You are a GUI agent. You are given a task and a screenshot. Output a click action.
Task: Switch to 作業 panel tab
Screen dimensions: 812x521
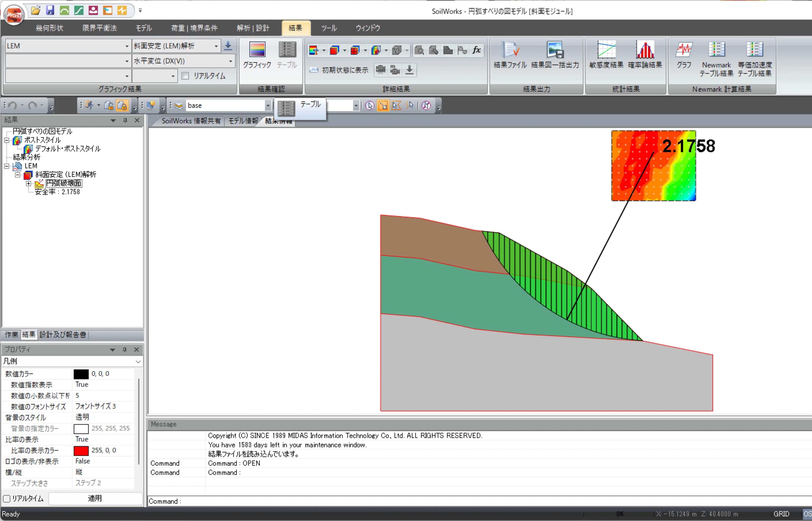[11, 335]
